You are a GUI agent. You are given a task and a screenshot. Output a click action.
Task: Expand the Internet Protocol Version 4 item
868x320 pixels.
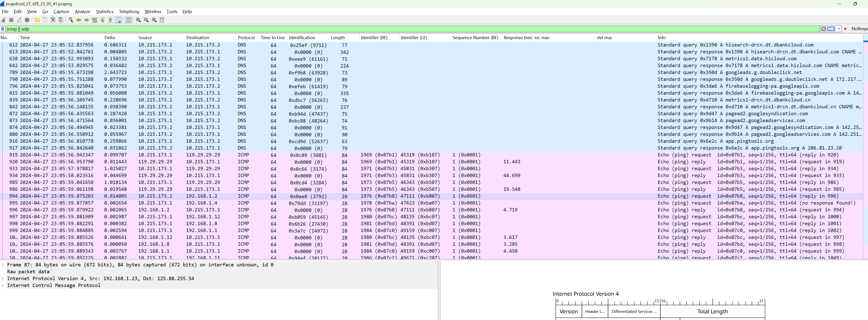coord(3,279)
